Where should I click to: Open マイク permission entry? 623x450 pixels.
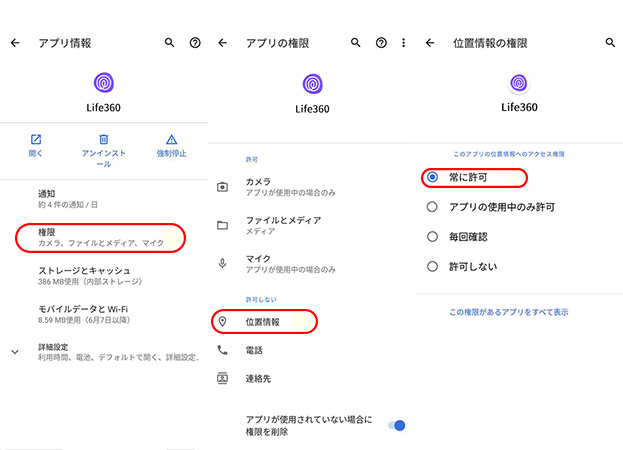(312, 264)
